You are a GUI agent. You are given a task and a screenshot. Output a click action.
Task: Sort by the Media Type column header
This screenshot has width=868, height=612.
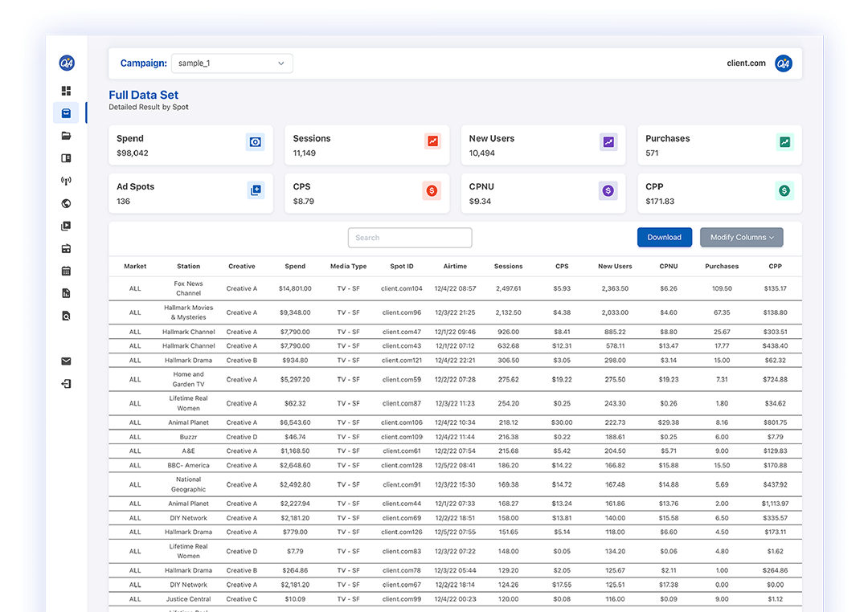coord(348,266)
